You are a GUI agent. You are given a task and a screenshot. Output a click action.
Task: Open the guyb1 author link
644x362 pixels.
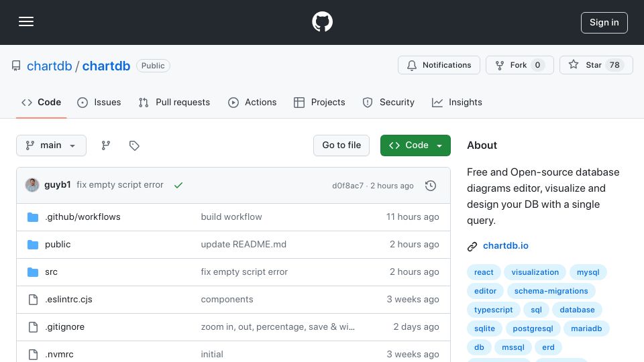click(58, 185)
